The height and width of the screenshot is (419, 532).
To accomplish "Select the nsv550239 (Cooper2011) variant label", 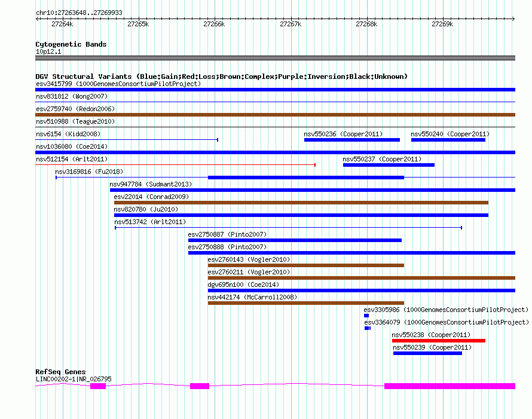I will tap(432, 347).
